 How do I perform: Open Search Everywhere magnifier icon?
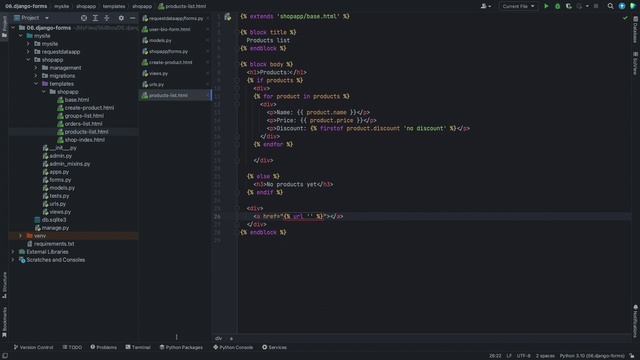coord(610,6)
